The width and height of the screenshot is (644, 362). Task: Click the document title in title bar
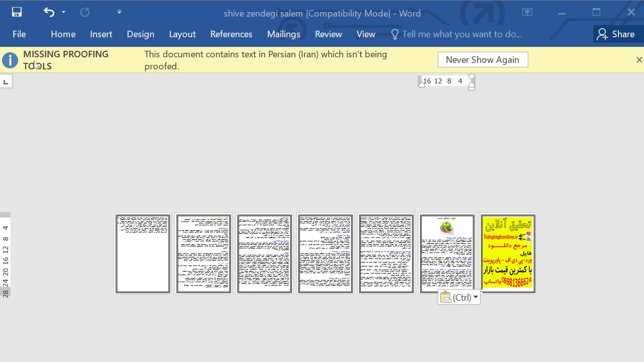322,14
